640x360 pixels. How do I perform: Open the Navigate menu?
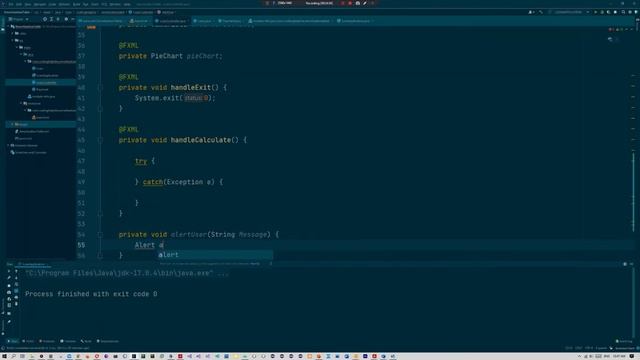[40, 4]
